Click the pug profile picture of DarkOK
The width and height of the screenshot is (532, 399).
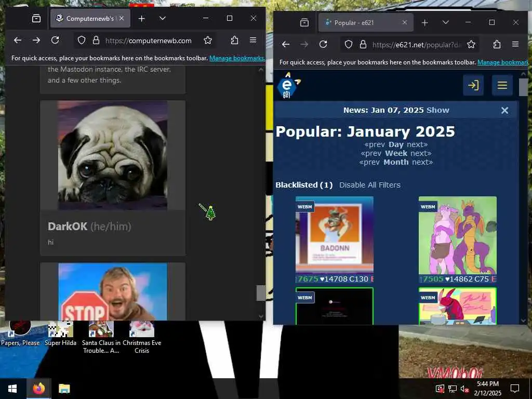(113, 155)
